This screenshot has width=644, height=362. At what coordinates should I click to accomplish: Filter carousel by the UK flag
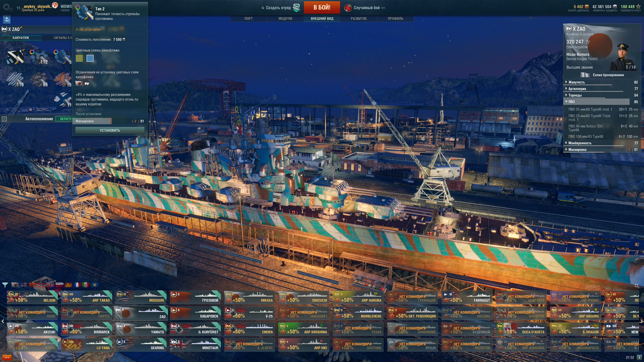[51, 285]
